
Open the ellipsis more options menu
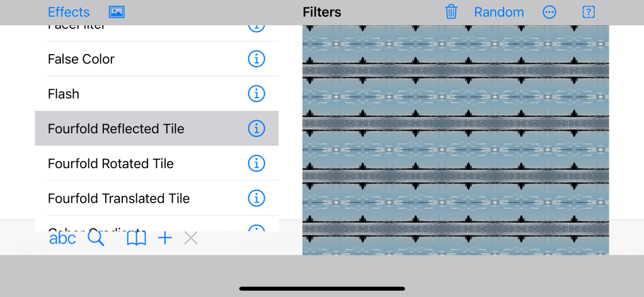[x=549, y=12]
